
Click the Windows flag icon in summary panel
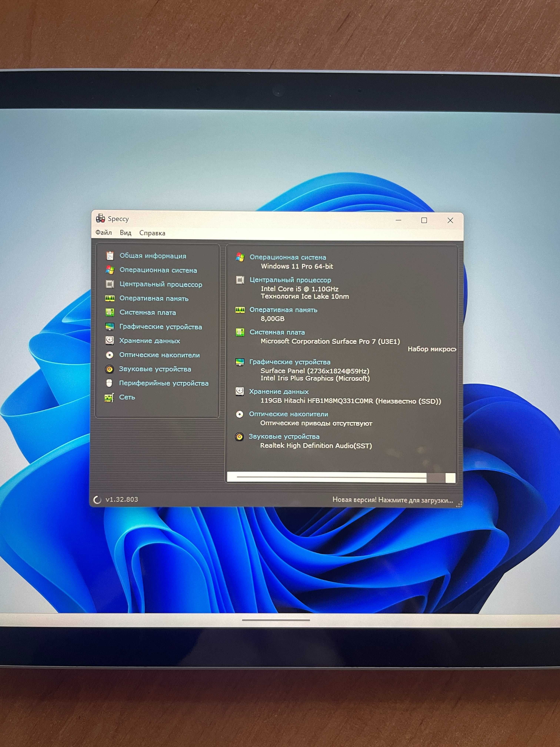point(240,257)
